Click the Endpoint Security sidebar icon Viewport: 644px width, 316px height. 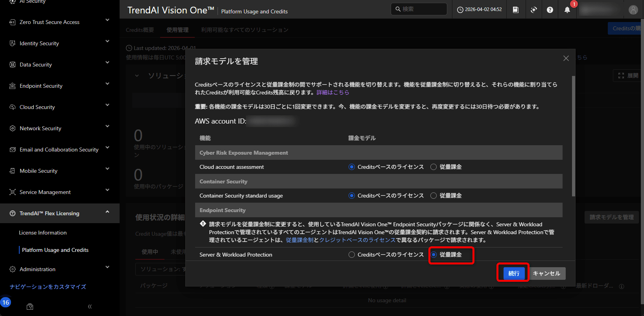[13, 86]
